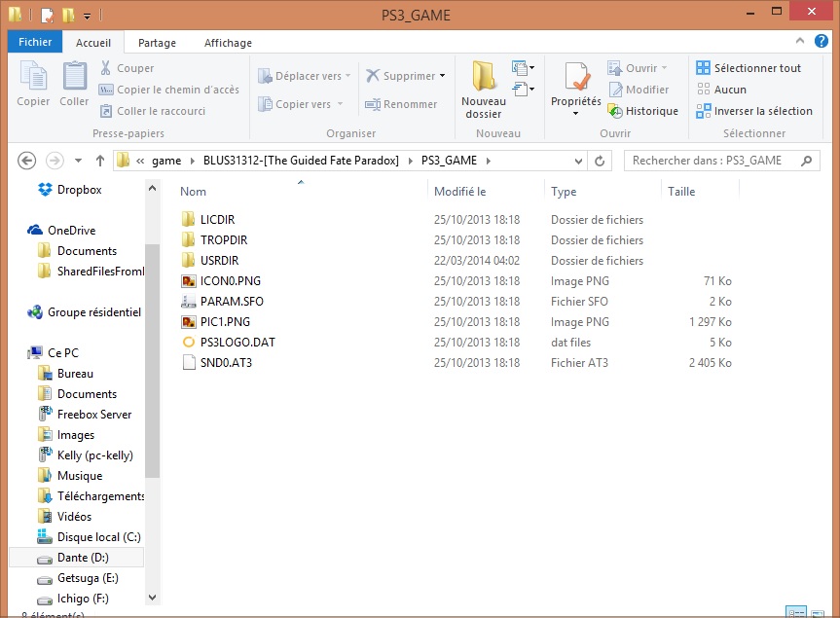The height and width of the screenshot is (618, 840).
Task: Select the TROPDIR folder
Action: pyautogui.click(x=224, y=240)
